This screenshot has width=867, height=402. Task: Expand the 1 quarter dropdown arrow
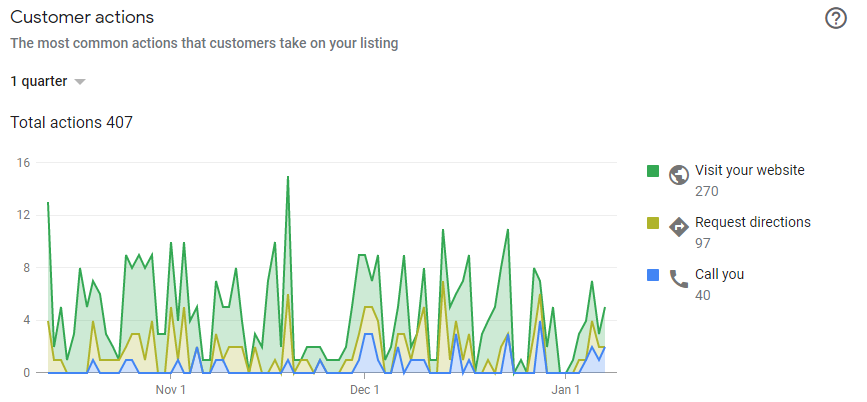80,82
